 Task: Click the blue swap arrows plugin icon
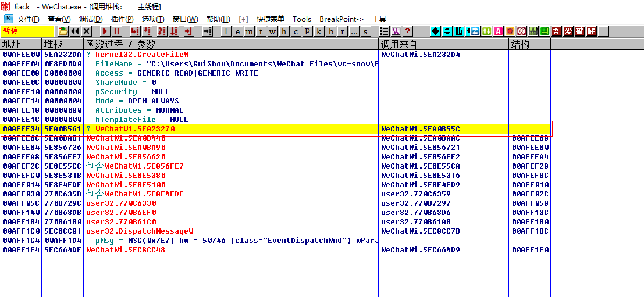[475, 31]
